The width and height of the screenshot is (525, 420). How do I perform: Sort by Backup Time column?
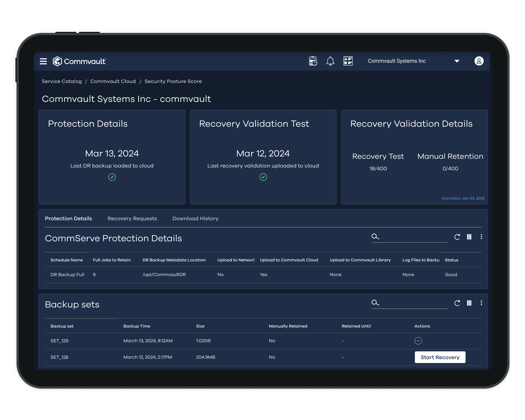coord(137,326)
